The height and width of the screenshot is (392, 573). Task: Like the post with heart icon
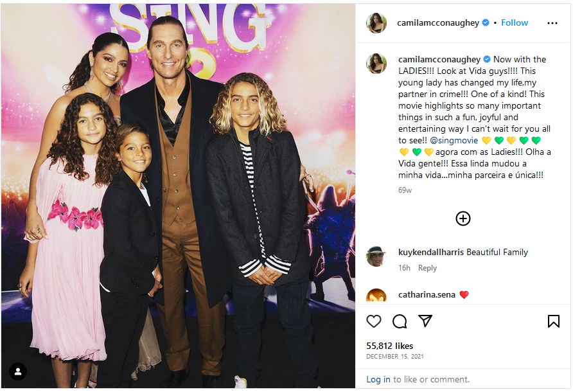pos(373,321)
